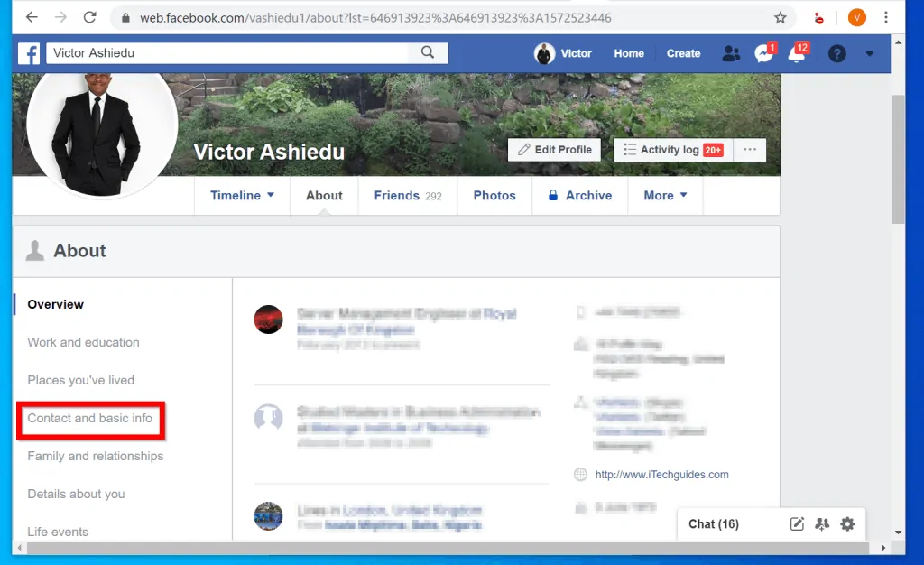The image size is (924, 565).
Task: Open the Chrome three-dot menu
Action: tap(886, 18)
